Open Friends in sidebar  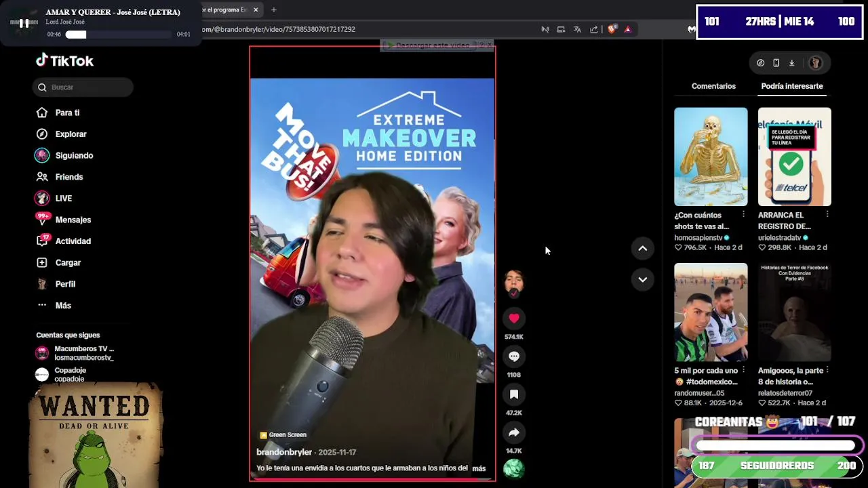click(69, 177)
